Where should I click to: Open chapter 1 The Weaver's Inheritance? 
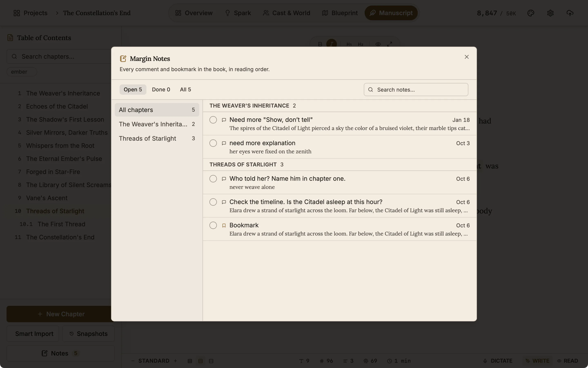point(63,93)
